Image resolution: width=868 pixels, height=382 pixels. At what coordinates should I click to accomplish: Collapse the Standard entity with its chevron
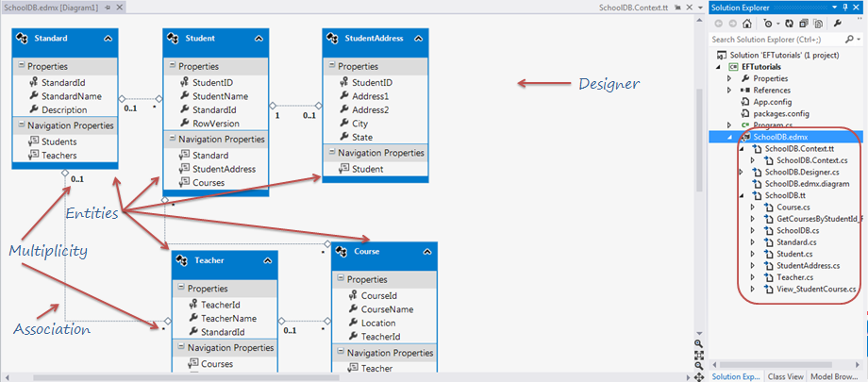[x=108, y=39]
